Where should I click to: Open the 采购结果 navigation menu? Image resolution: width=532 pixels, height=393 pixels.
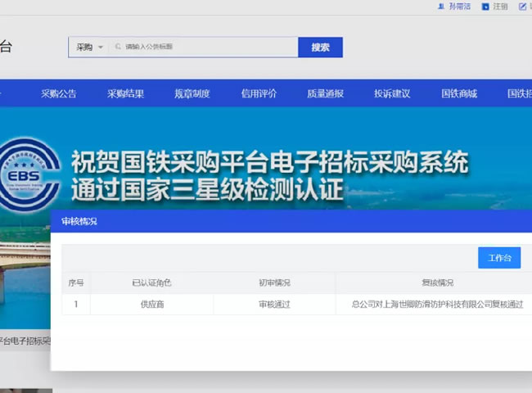[x=125, y=93]
